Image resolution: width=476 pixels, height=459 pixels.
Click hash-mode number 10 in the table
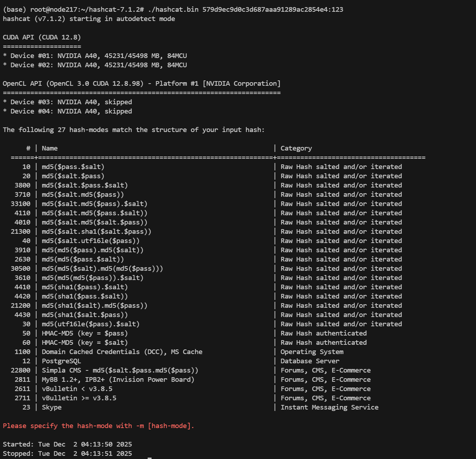point(26,167)
